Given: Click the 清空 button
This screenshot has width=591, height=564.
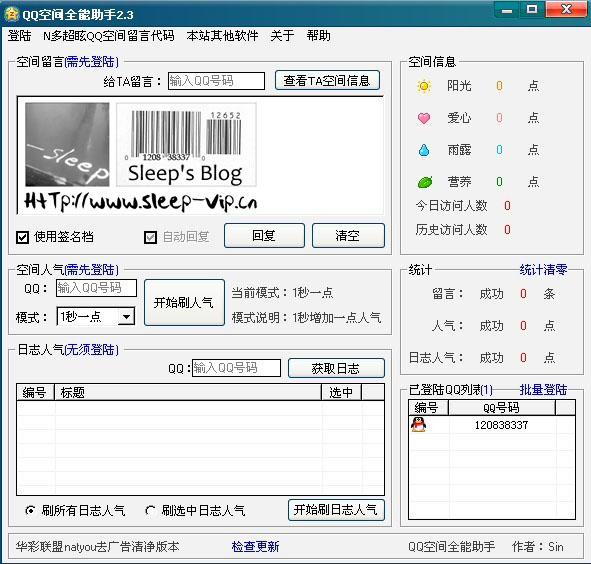Looking at the screenshot, I should coord(348,236).
